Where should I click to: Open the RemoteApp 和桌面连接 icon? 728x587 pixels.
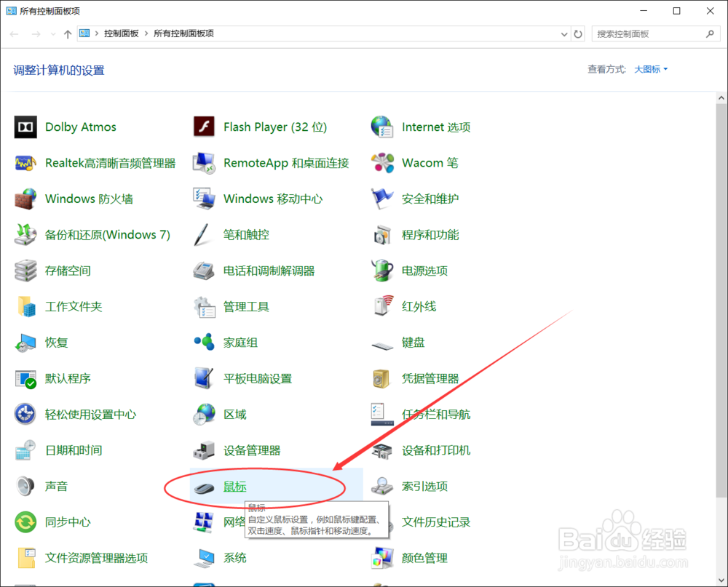click(x=204, y=163)
